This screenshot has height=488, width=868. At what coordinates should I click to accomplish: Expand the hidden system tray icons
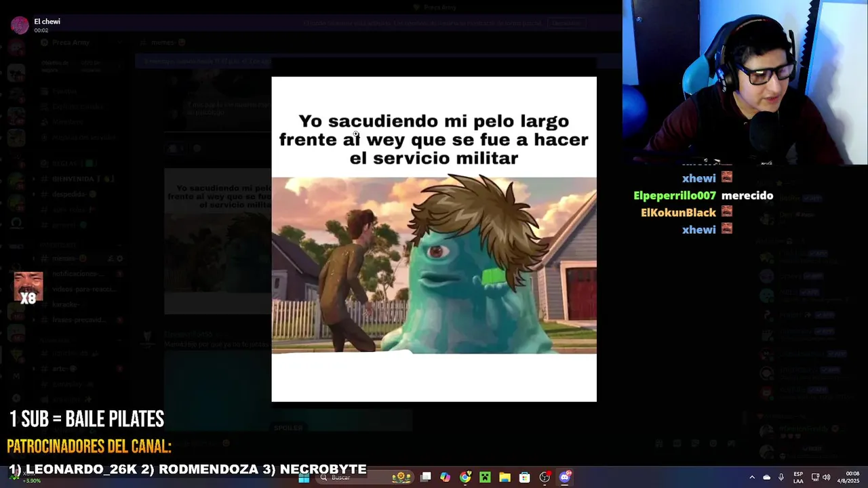[x=751, y=477]
